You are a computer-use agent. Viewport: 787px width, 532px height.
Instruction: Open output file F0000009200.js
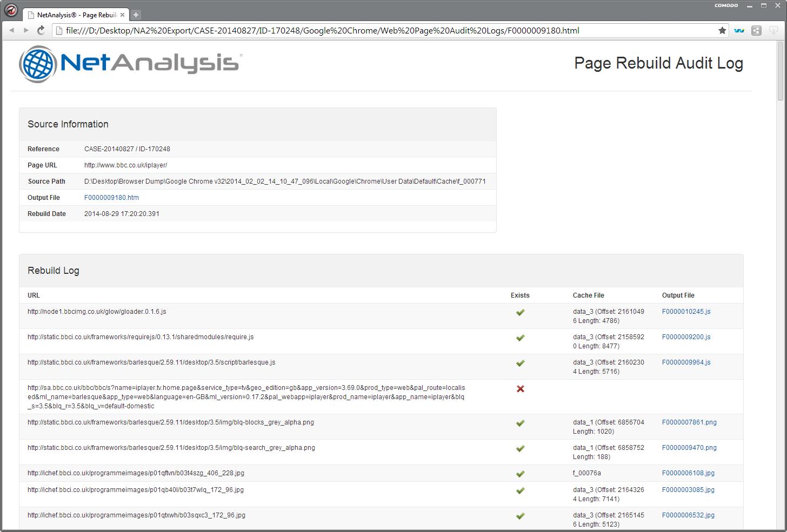[x=686, y=337]
